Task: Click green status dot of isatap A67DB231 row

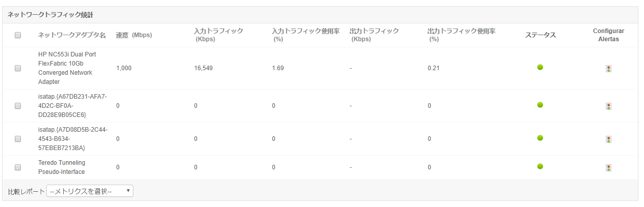Action: (540, 105)
